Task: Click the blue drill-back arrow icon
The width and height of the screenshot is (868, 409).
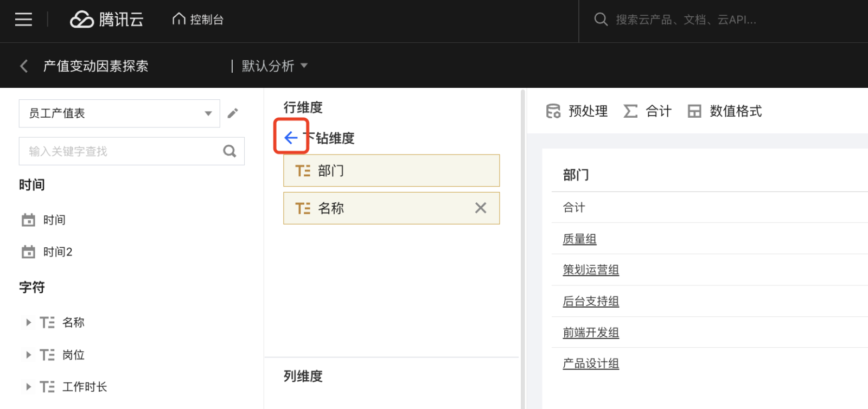Action: pyautogui.click(x=291, y=138)
